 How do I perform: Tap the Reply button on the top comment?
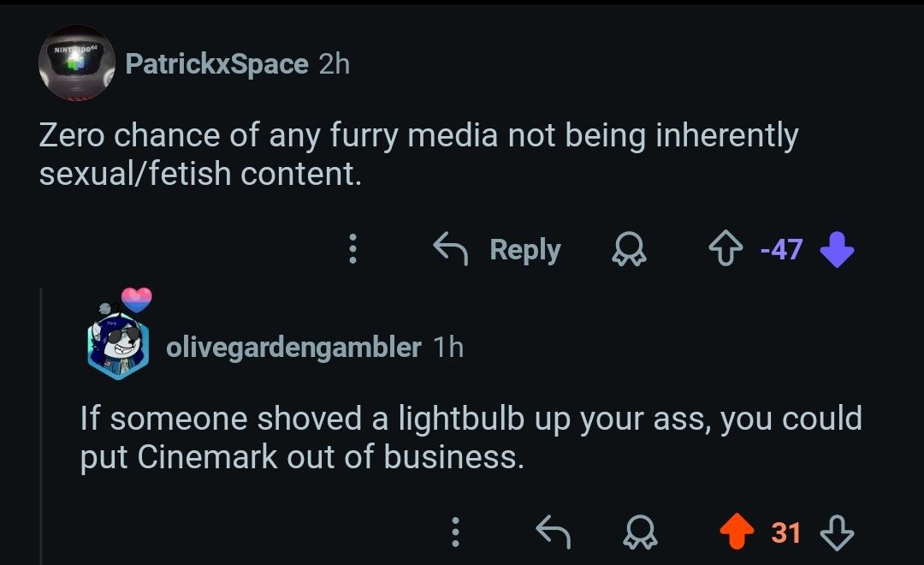(524, 249)
